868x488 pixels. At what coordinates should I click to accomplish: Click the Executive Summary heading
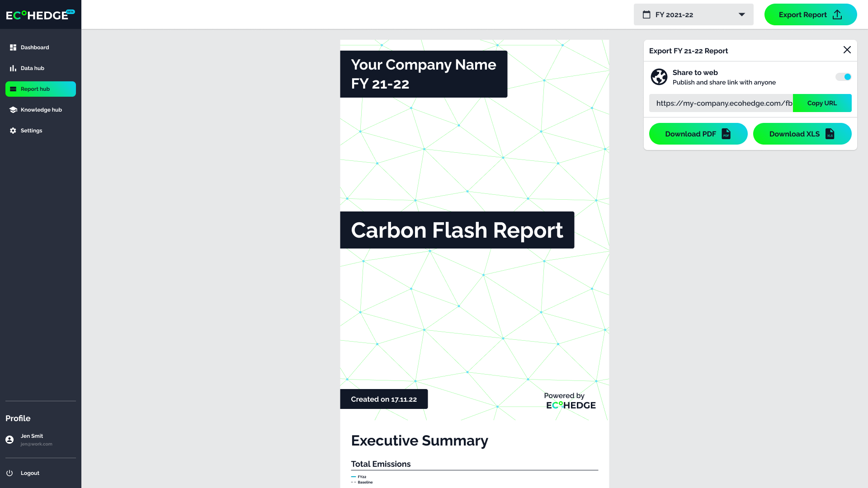(420, 441)
